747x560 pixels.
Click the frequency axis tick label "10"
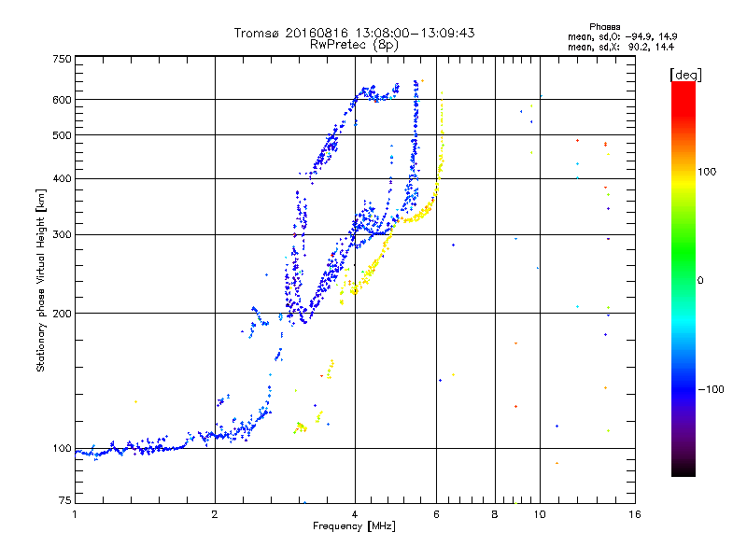coord(540,514)
